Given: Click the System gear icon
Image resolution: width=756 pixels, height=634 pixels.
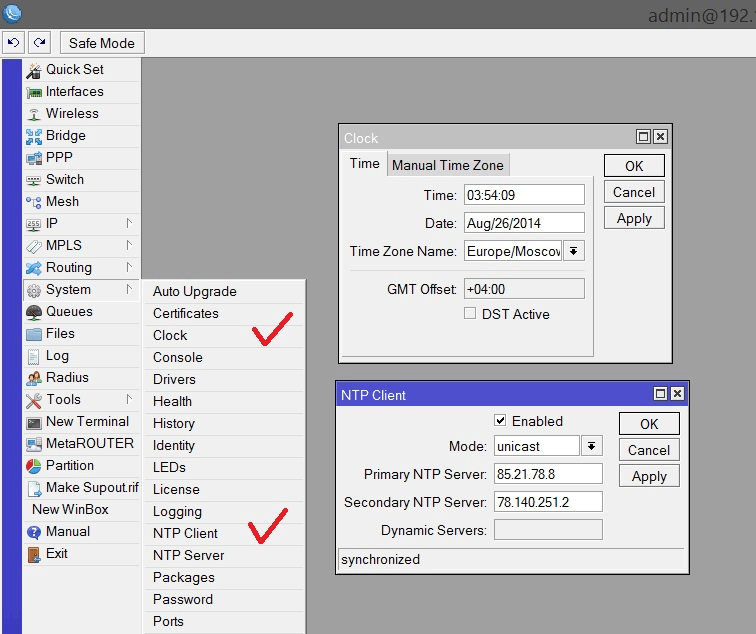Looking at the screenshot, I should (x=34, y=290).
